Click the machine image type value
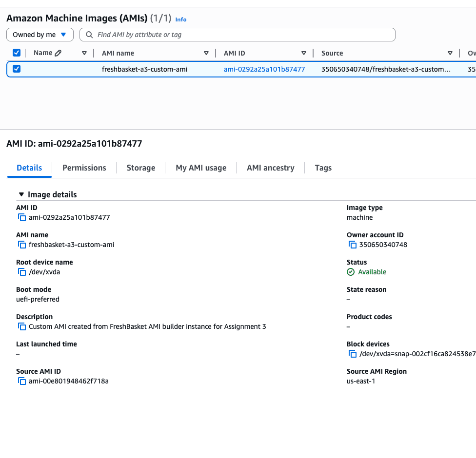This screenshot has width=476, height=458. pyautogui.click(x=359, y=217)
